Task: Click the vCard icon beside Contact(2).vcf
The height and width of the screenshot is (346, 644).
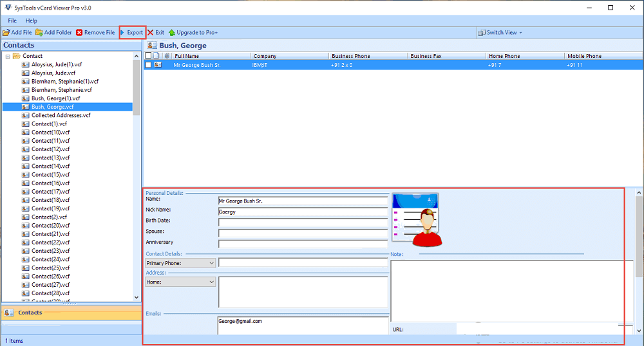Action: tap(26, 217)
